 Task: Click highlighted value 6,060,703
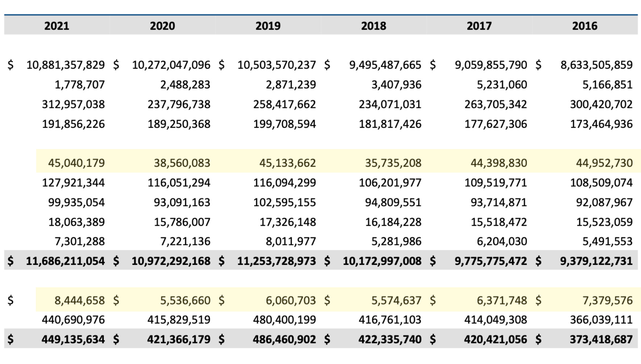tap(291, 300)
